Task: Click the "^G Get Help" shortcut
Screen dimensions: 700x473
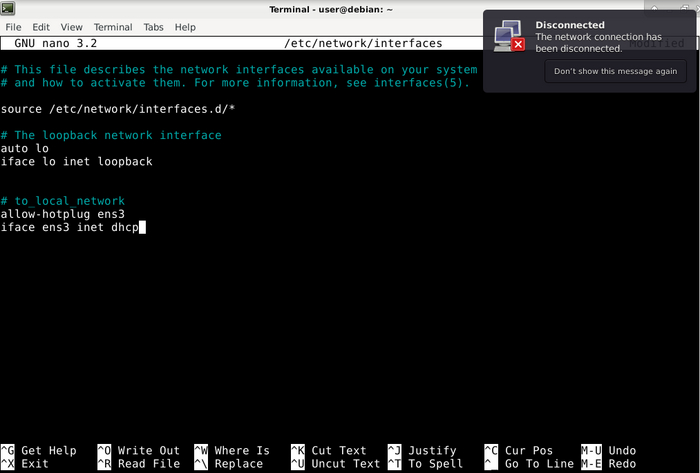Action: click(38, 450)
